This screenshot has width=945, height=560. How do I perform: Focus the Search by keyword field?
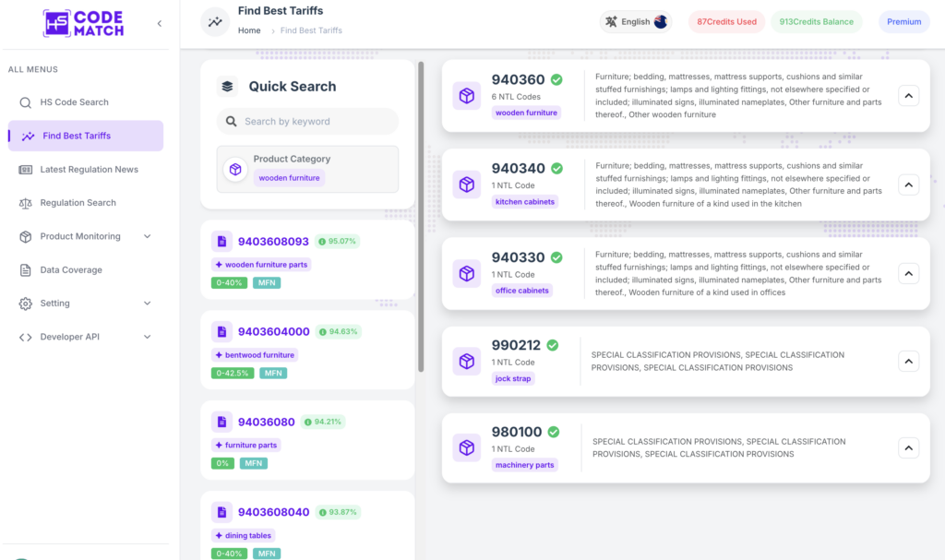(x=307, y=121)
